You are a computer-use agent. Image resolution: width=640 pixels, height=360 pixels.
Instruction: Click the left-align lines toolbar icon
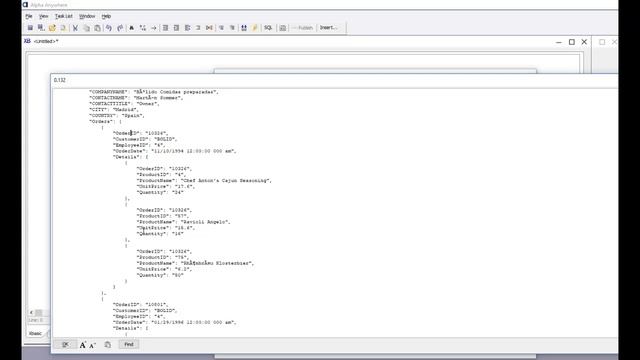187,28
